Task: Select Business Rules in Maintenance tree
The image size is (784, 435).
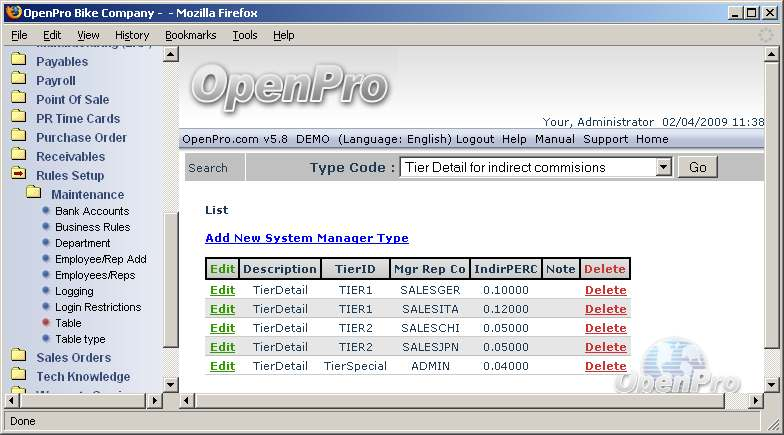Action: (92, 227)
